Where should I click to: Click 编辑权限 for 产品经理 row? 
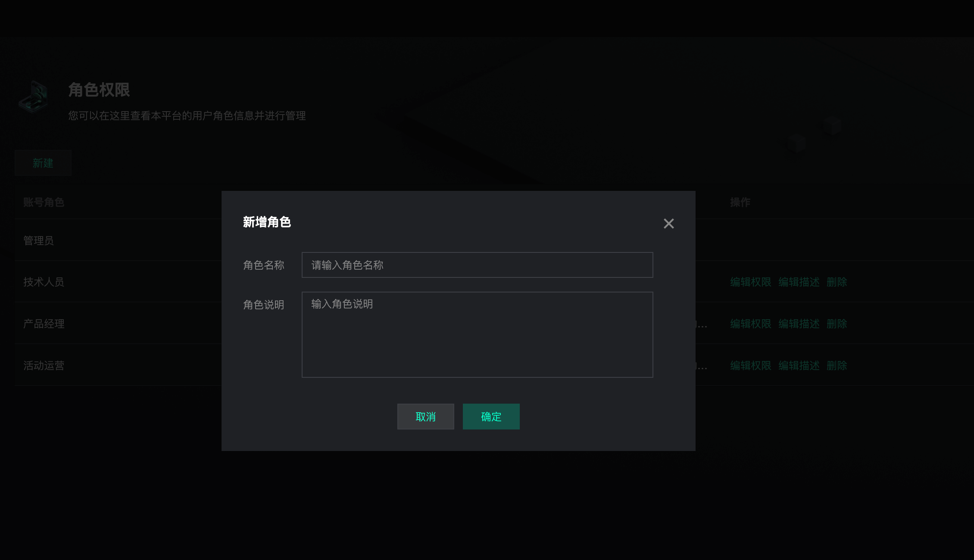[750, 324]
